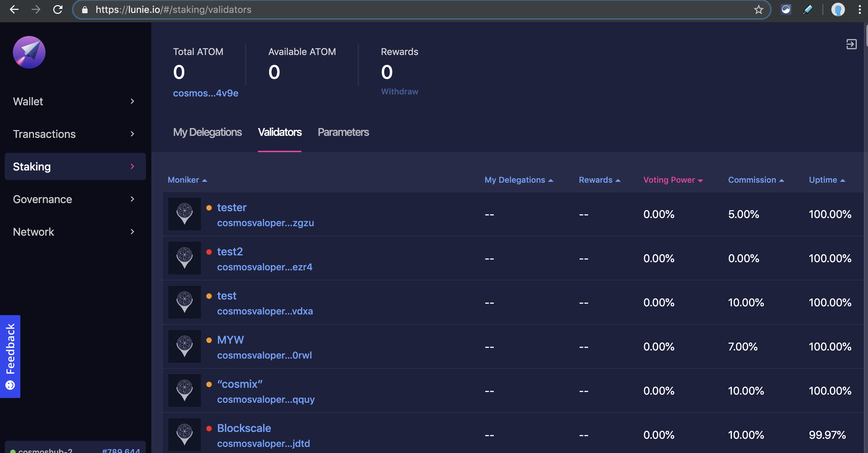Viewport: 868px width, 453px height.
Task: Click the test validator avatar icon
Action: coord(185,302)
